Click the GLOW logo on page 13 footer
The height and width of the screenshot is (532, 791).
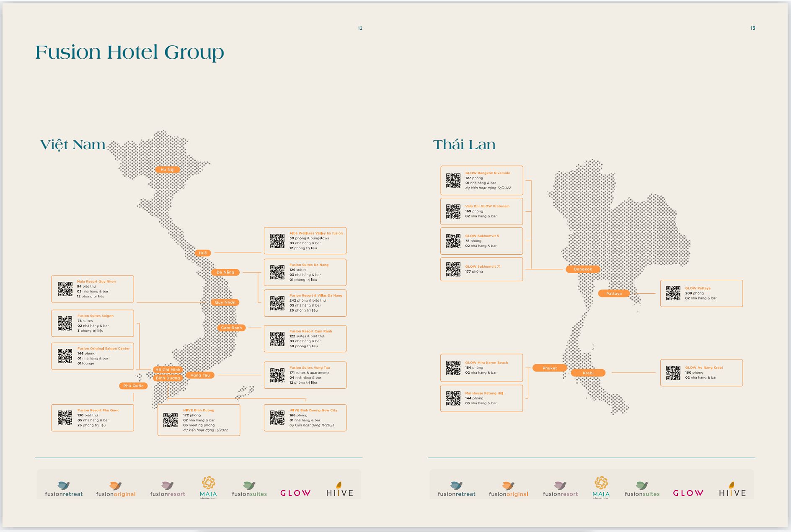click(688, 493)
